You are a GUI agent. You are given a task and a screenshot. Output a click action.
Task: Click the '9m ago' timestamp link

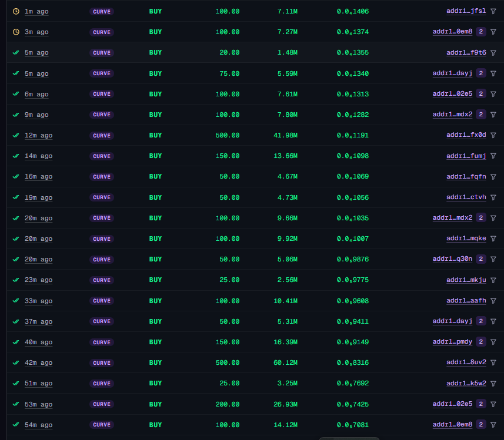point(36,115)
